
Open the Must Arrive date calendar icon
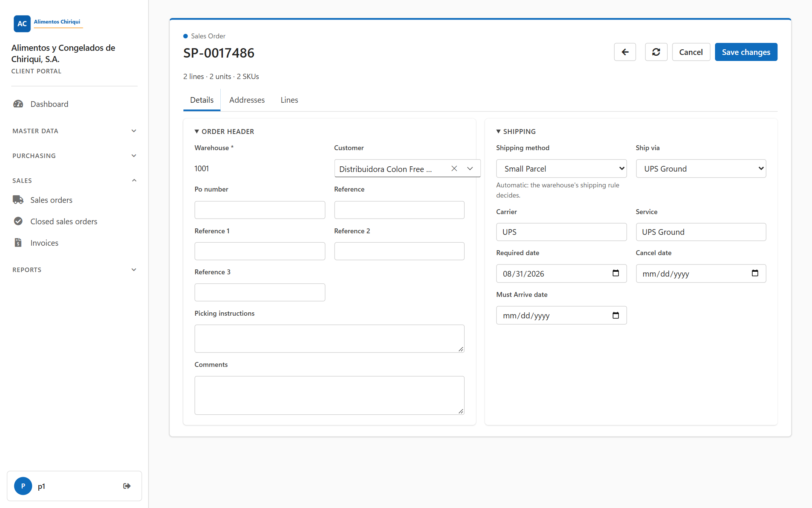click(616, 315)
